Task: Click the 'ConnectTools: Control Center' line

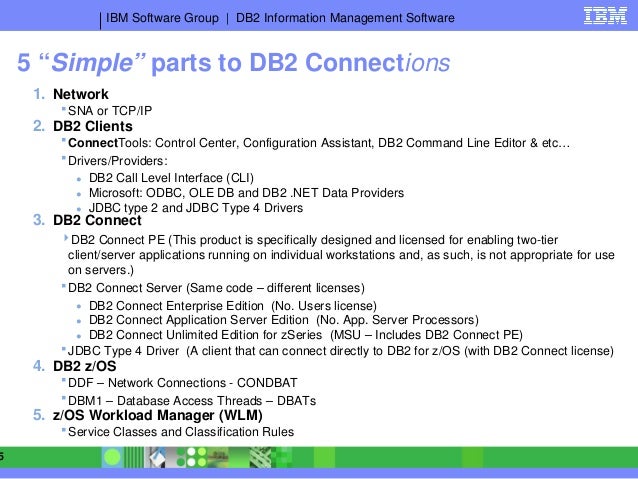Action: (x=319, y=143)
